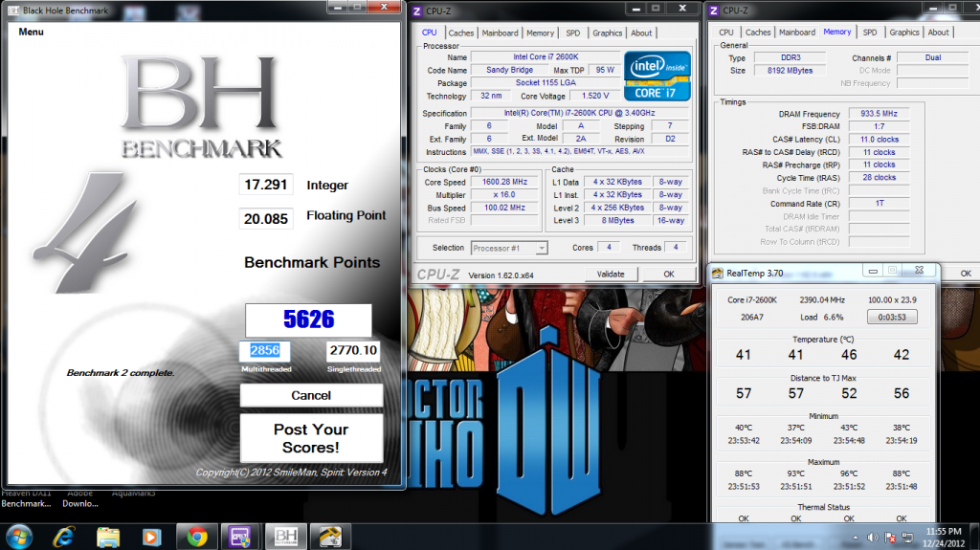The image size is (980, 550).
Task: Click Validate in CPU-Z
Action: pos(611,274)
